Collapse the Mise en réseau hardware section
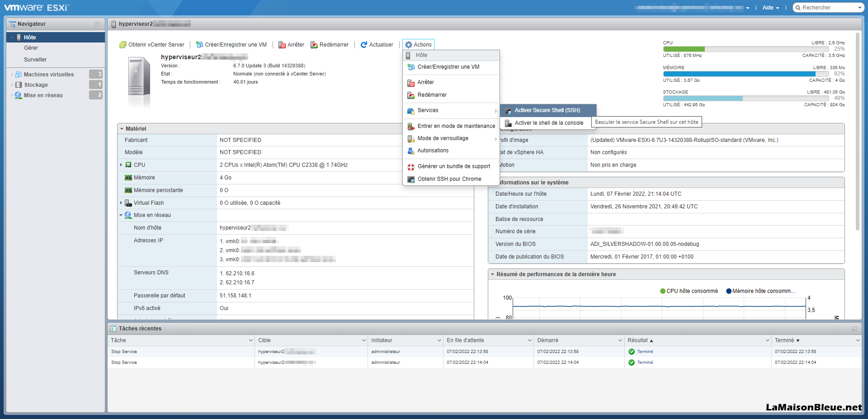This screenshot has height=419, width=868. (x=121, y=215)
